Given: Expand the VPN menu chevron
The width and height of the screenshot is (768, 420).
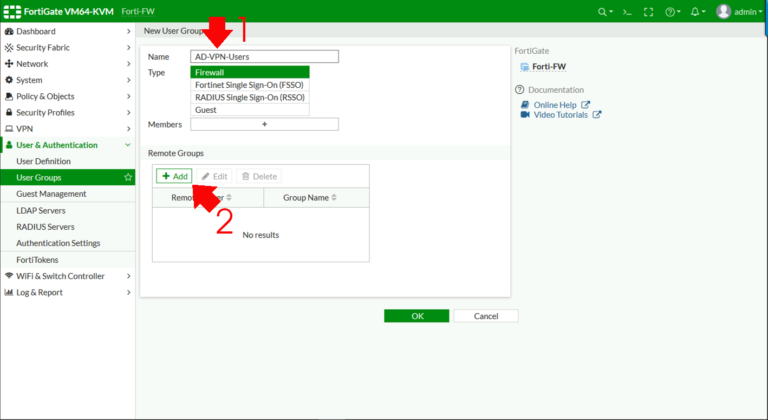Looking at the screenshot, I should [x=128, y=129].
